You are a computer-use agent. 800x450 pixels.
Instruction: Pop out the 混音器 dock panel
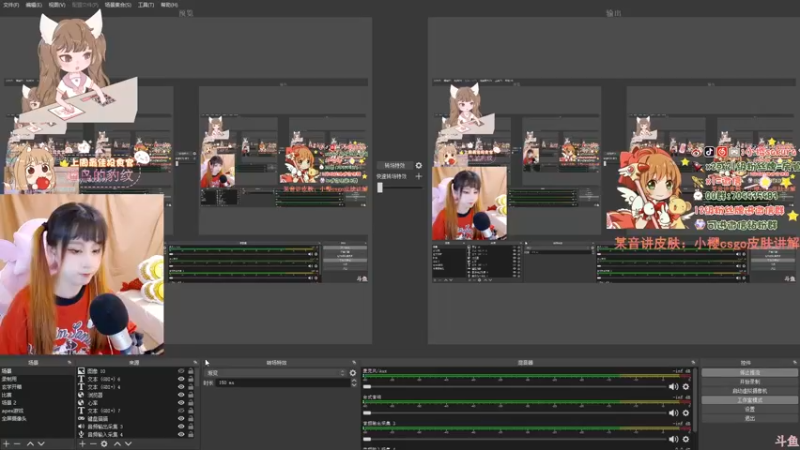pos(693,362)
